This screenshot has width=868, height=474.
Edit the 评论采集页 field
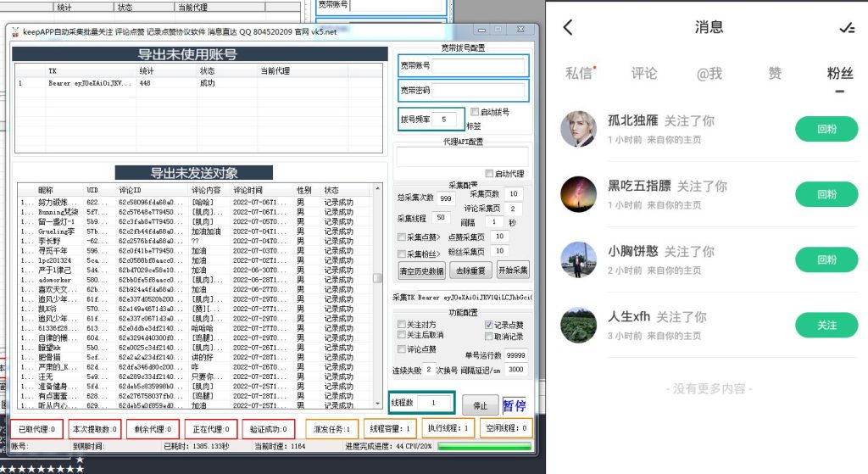(513, 209)
